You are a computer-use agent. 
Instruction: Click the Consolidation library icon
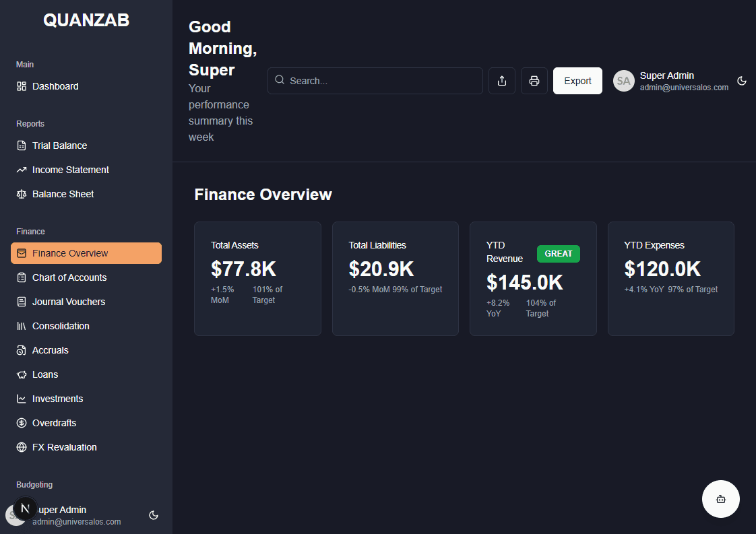click(x=21, y=327)
